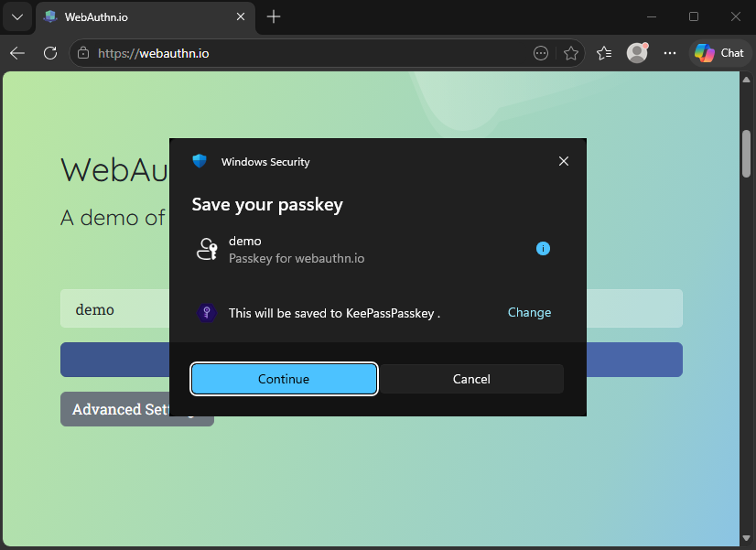Click the scrollbar up arrow
756x550 pixels.
coord(746,80)
